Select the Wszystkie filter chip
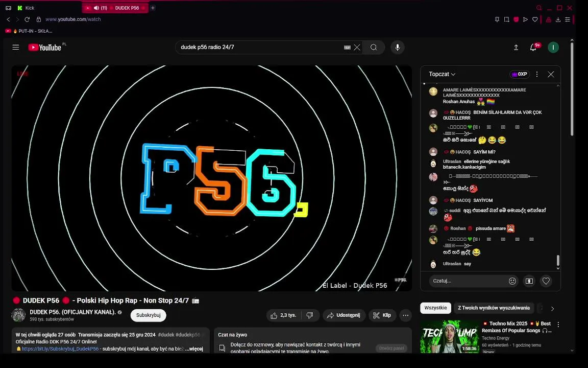Viewport: 588px width, 368px height. point(435,308)
